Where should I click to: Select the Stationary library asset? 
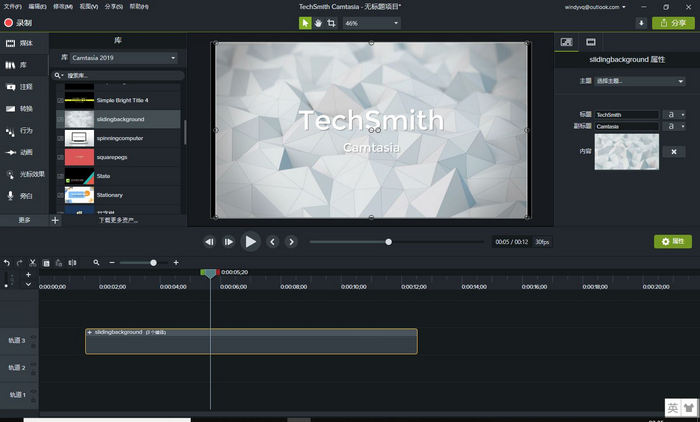click(x=118, y=195)
